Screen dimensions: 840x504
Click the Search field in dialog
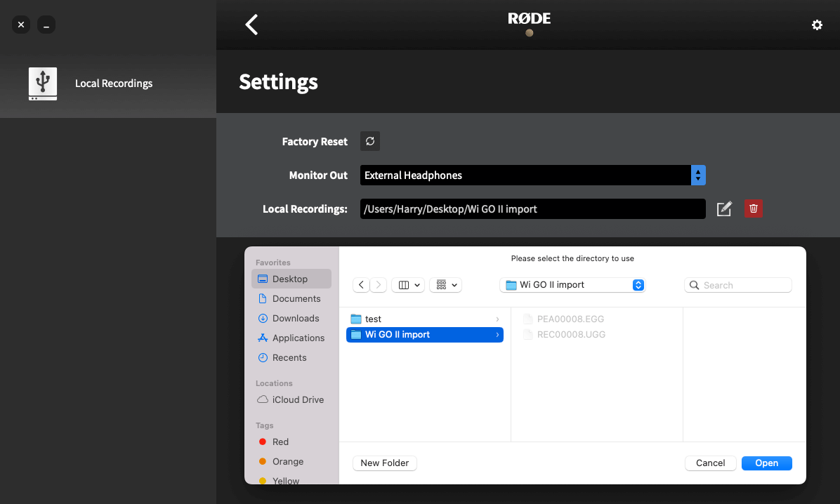pos(737,285)
